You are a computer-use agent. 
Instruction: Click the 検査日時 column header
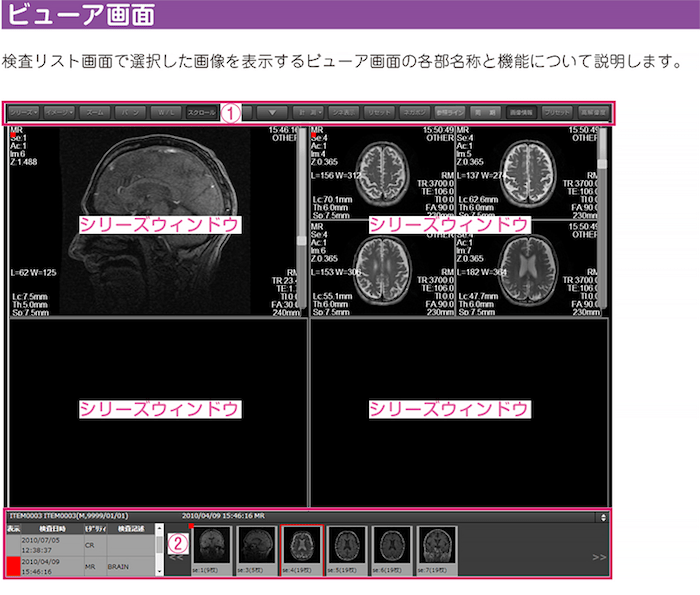(52, 529)
